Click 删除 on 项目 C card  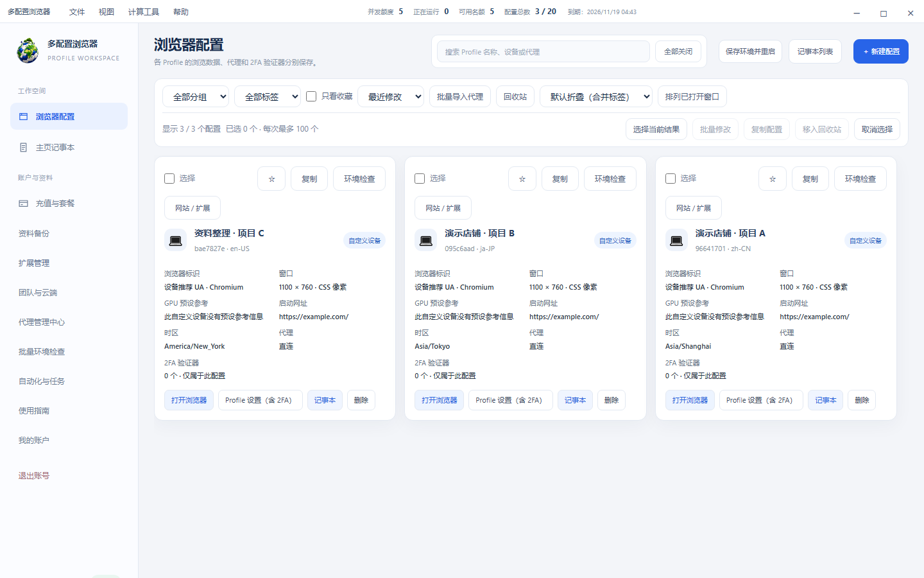click(x=361, y=400)
